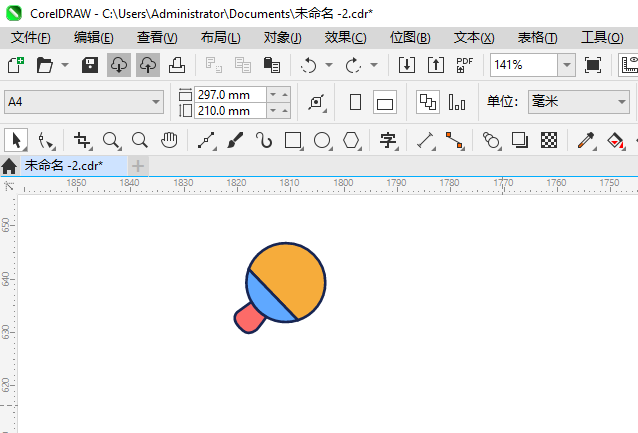Viewport: 638px width, 433px height.
Task: Click cloud upload icon
Action: coord(148,65)
